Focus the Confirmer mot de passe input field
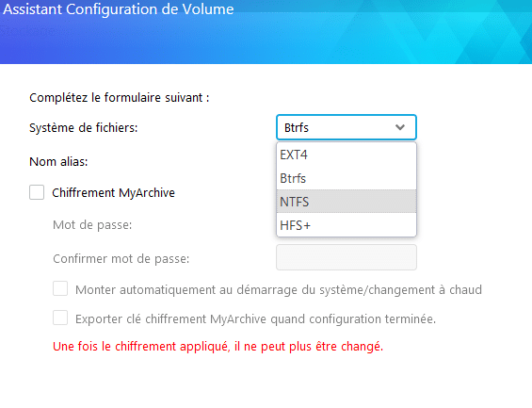 [x=347, y=257]
